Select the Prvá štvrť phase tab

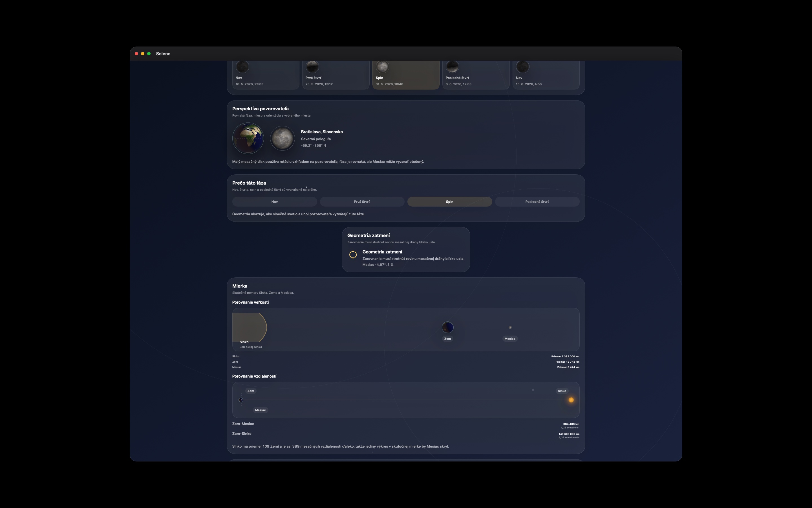point(362,202)
